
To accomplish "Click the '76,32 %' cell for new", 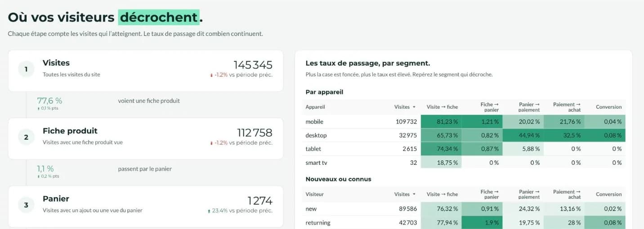I will click(x=441, y=209).
